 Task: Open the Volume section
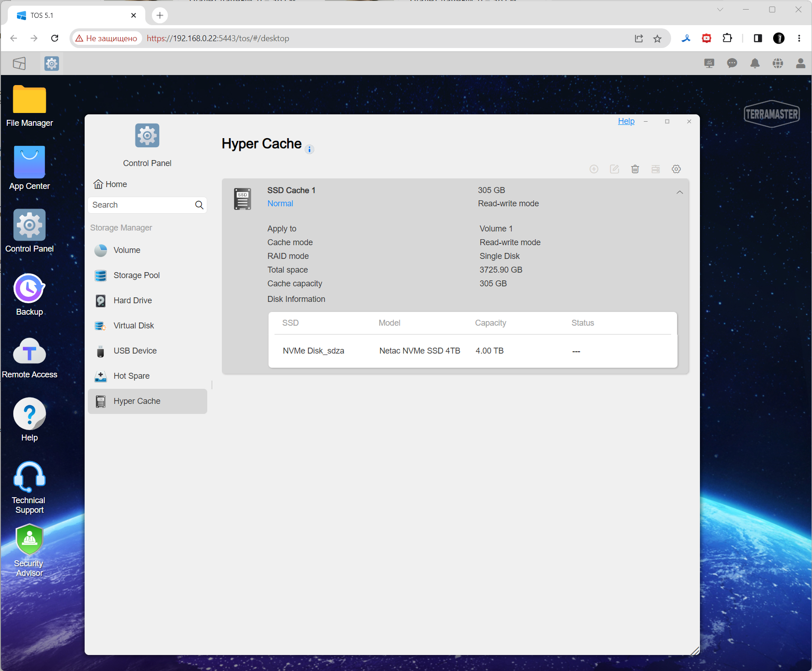tap(147, 250)
